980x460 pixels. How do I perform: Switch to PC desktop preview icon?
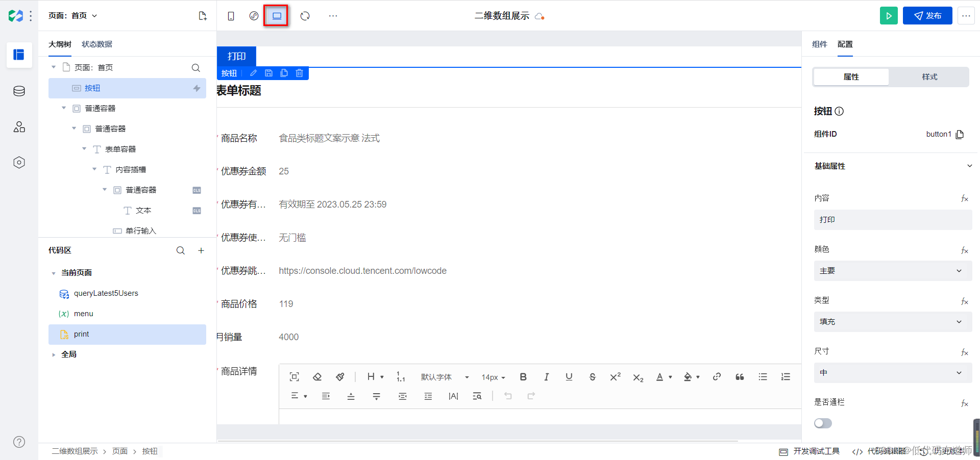point(277,16)
